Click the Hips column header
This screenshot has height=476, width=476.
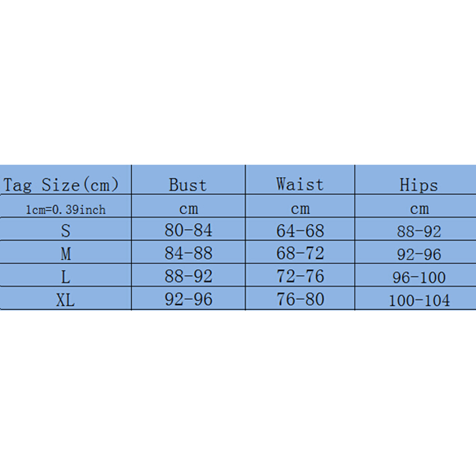click(419, 184)
